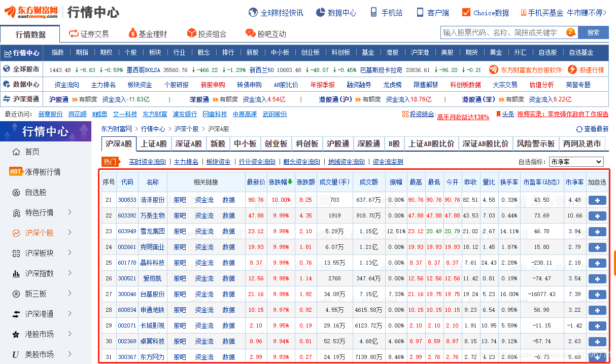Click the stock search input field

[509, 32]
